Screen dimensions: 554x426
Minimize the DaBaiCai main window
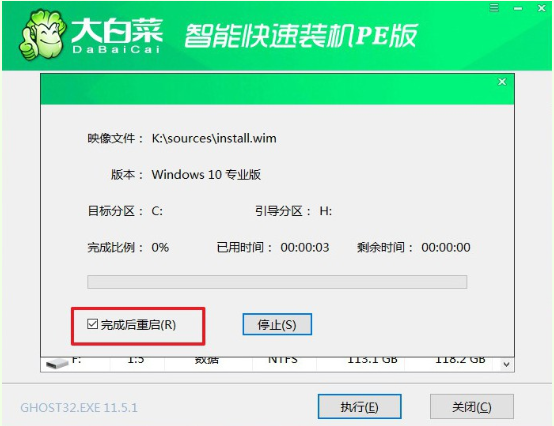[x=518, y=8]
